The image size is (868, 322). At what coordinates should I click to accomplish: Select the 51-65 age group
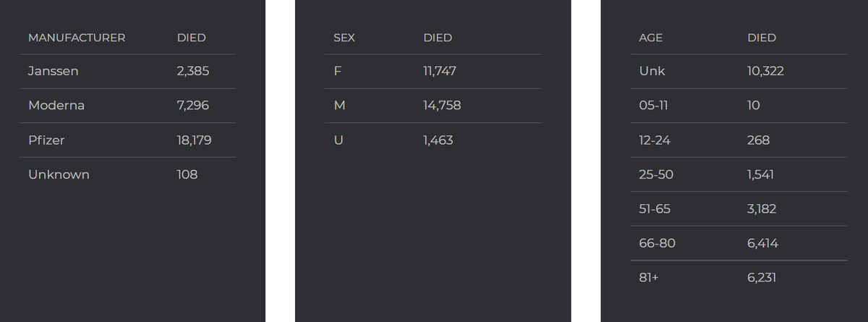(655, 208)
